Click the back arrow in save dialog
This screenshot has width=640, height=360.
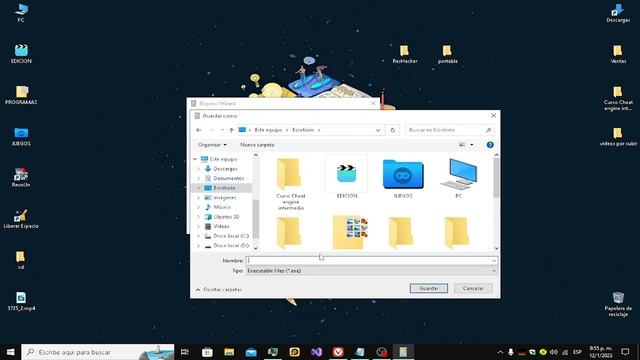pyautogui.click(x=199, y=130)
